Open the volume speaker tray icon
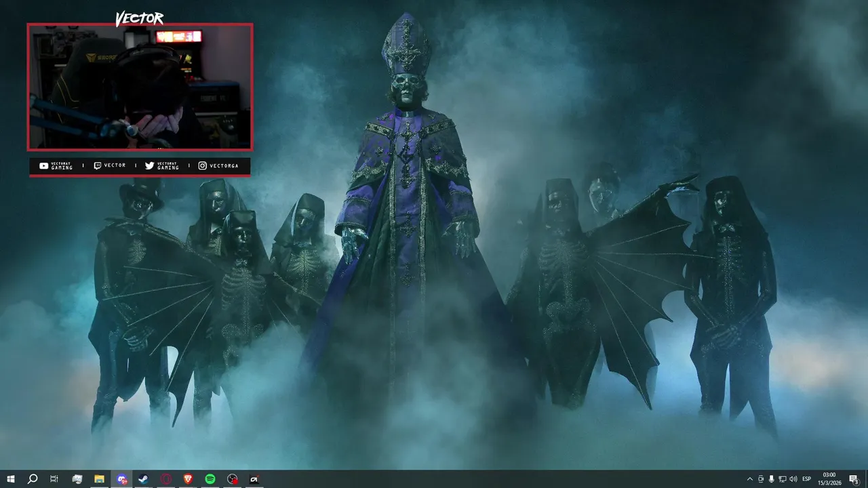 click(x=793, y=479)
